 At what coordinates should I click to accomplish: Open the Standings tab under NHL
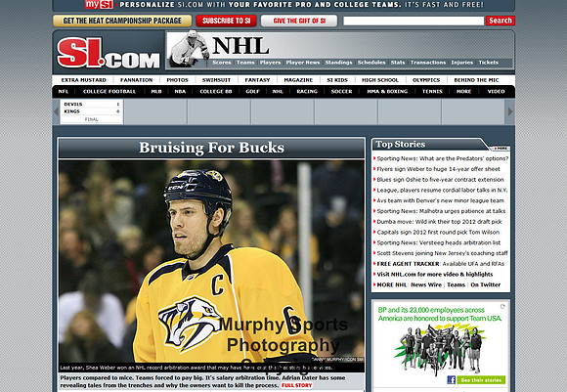338,63
